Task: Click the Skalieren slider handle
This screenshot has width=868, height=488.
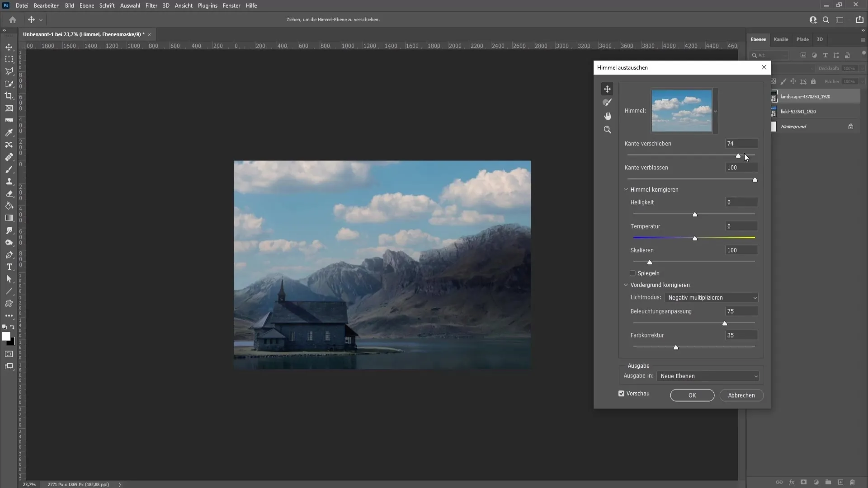Action: [650, 262]
